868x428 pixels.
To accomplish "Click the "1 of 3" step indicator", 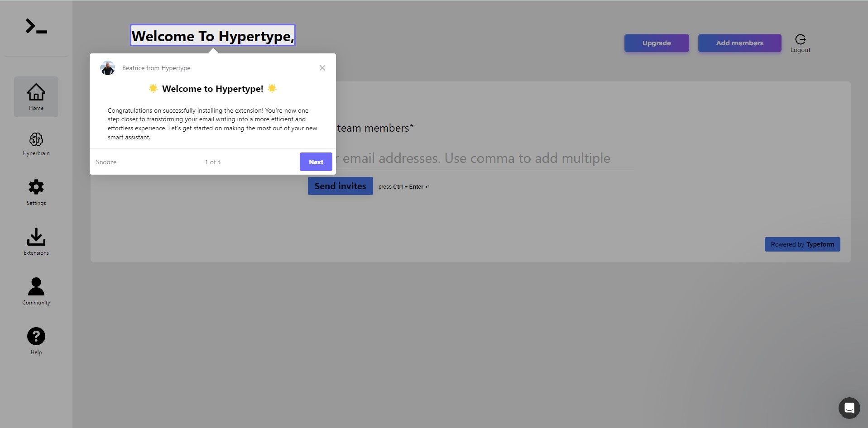I will click(213, 162).
